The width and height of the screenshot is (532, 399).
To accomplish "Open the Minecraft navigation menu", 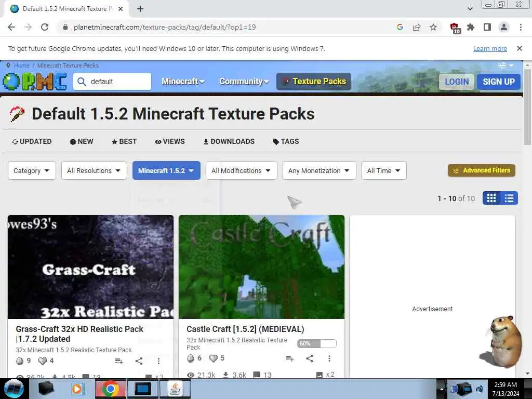I will [183, 82].
